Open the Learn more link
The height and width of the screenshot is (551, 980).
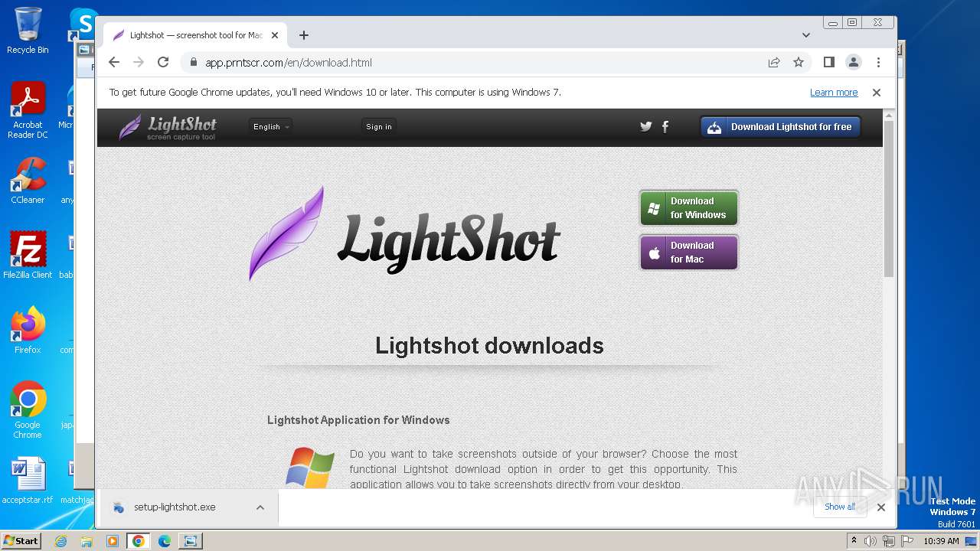(x=834, y=93)
